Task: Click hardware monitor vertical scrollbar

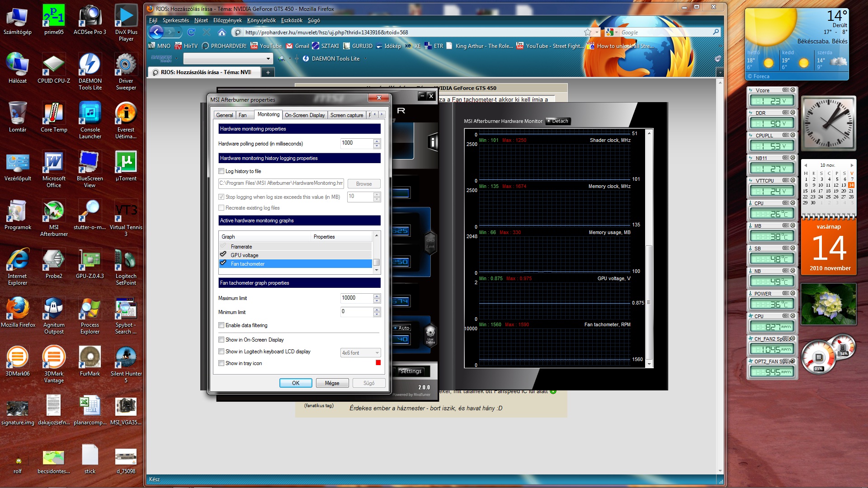Action: click(649, 303)
